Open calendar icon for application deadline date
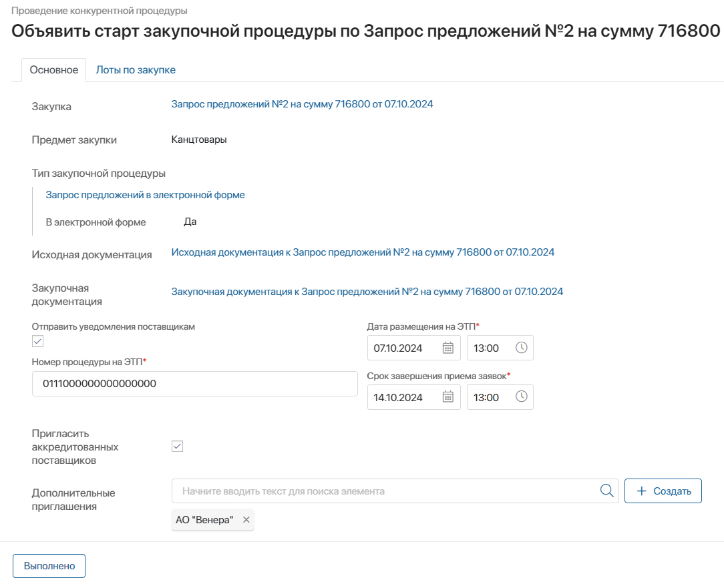Image resolution: width=724 pixels, height=588 pixels. [448, 397]
